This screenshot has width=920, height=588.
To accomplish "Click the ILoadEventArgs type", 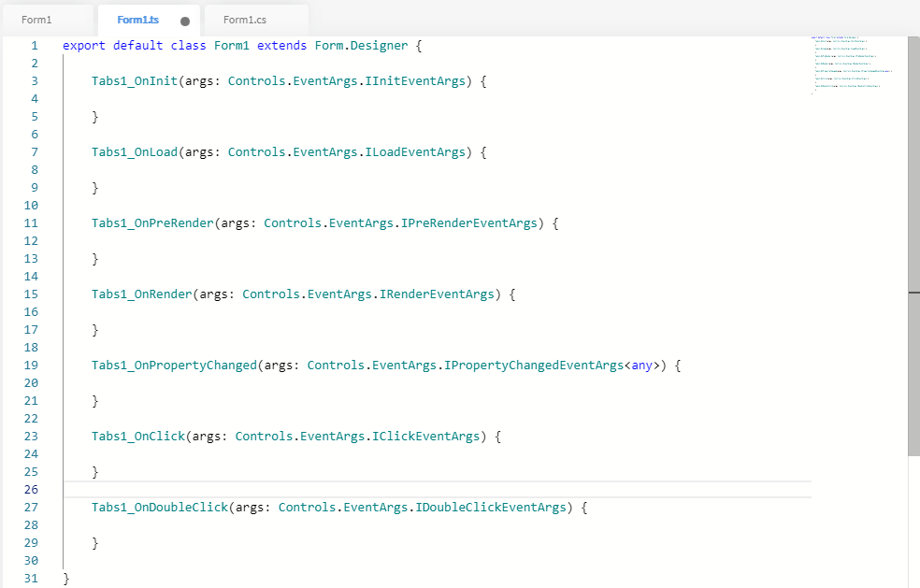I will pos(415,152).
